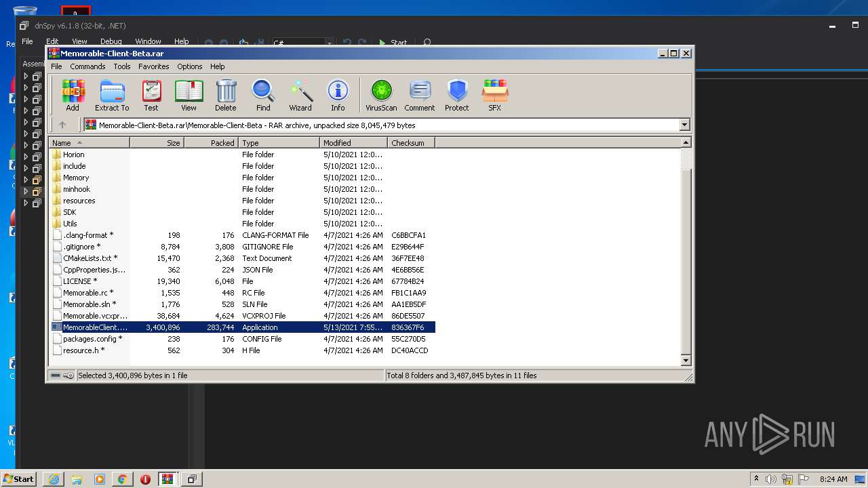Sort by Type column header
Viewport: 868px width, 488px height.
(279, 143)
